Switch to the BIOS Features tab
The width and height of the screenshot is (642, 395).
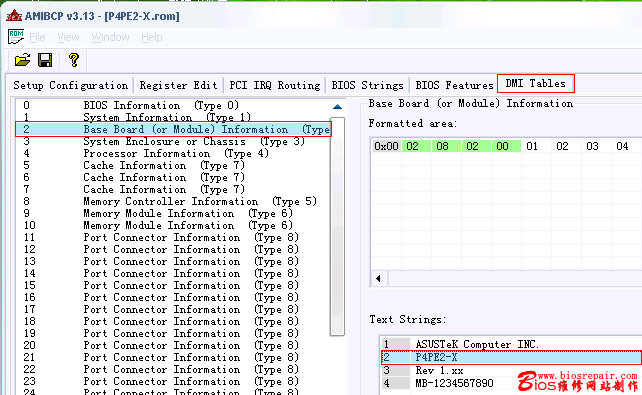point(454,85)
